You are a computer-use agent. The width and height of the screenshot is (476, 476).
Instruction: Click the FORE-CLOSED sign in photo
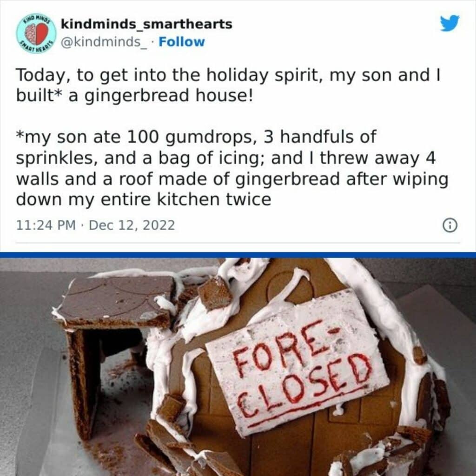click(297, 361)
